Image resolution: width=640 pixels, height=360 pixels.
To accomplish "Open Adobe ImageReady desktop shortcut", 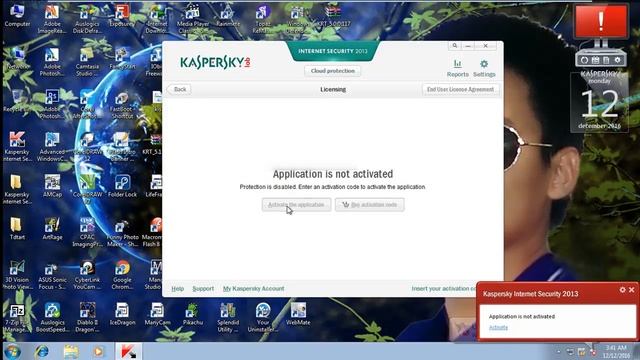I will (x=52, y=20).
